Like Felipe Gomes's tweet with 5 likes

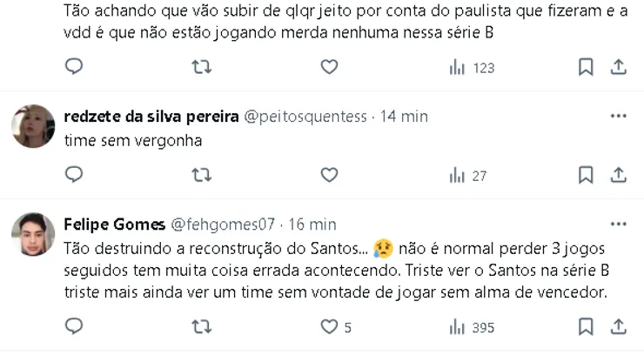tap(329, 327)
